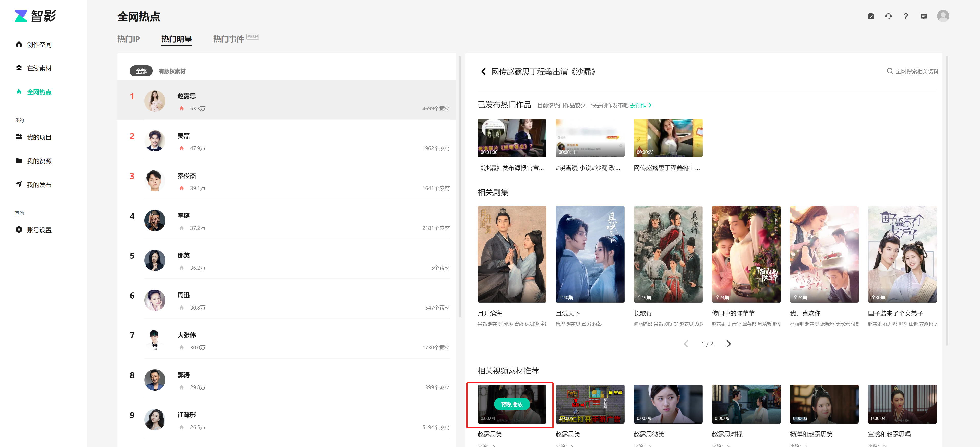Open the help question mark icon

tap(905, 16)
